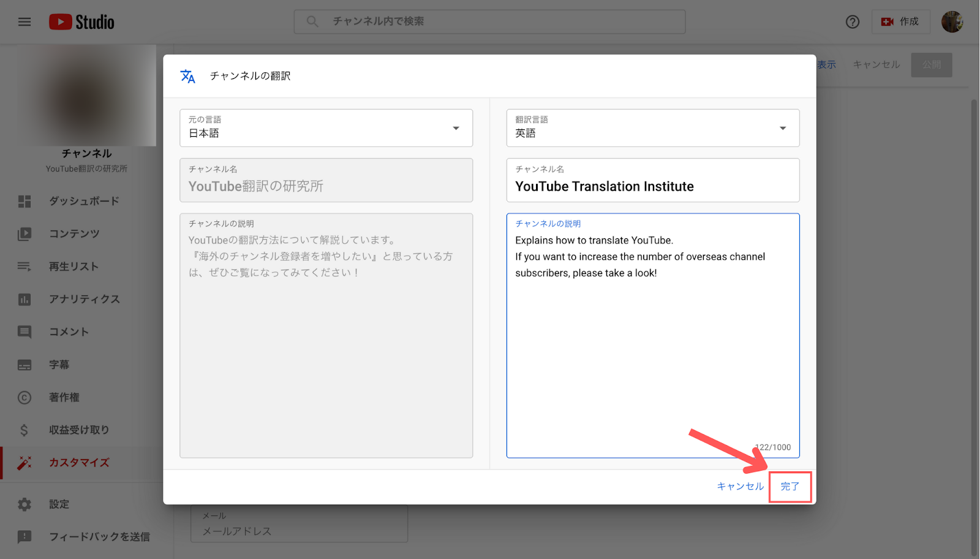This screenshot has width=980, height=559.
Task: Click the 作成 create button
Action: 901,21
